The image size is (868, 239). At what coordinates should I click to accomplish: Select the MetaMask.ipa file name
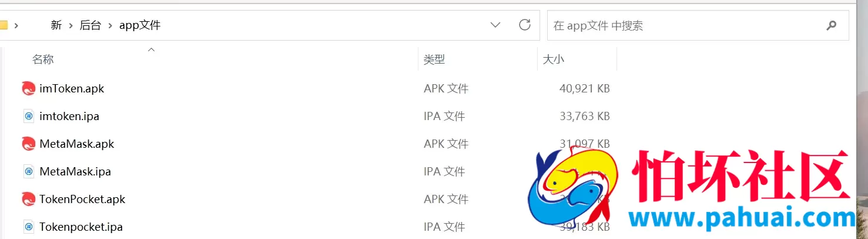[75, 172]
